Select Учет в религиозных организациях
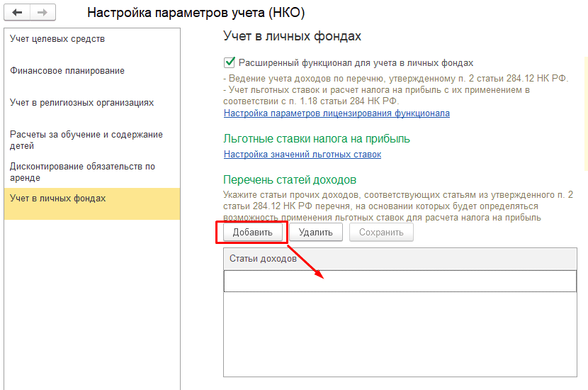This screenshot has height=390, width=588. click(81, 103)
